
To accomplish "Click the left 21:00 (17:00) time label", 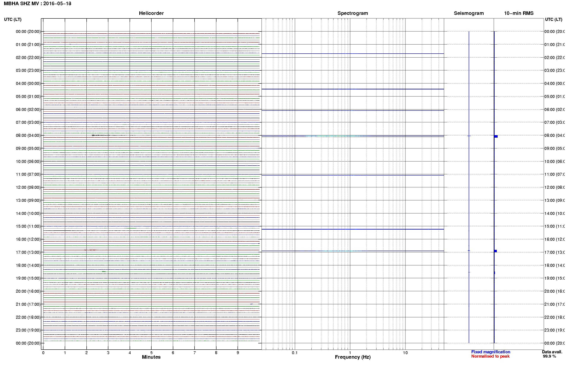I will pyautogui.click(x=28, y=304).
